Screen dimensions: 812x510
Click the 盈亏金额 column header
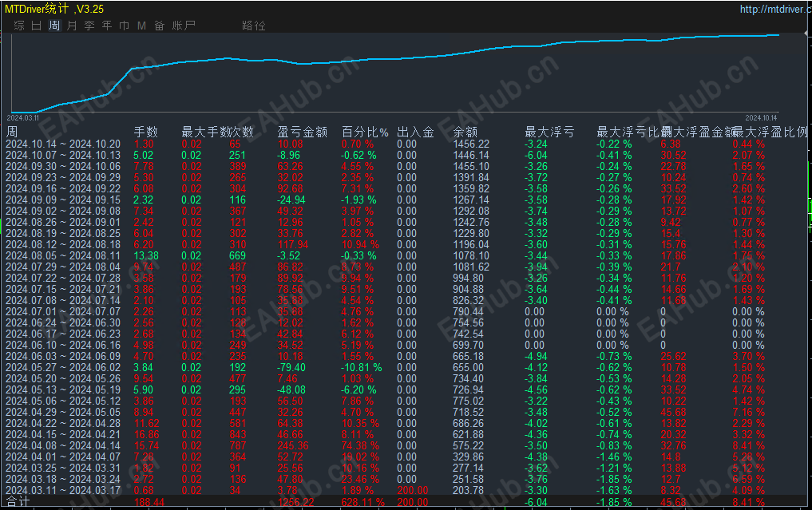click(x=302, y=132)
